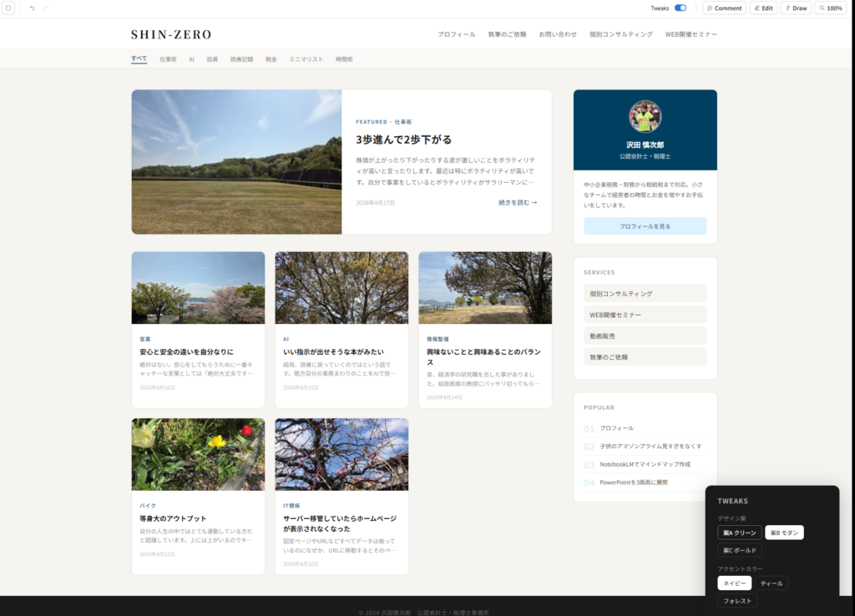Set accent color to フォレスト
855x616 pixels.
[737, 601]
